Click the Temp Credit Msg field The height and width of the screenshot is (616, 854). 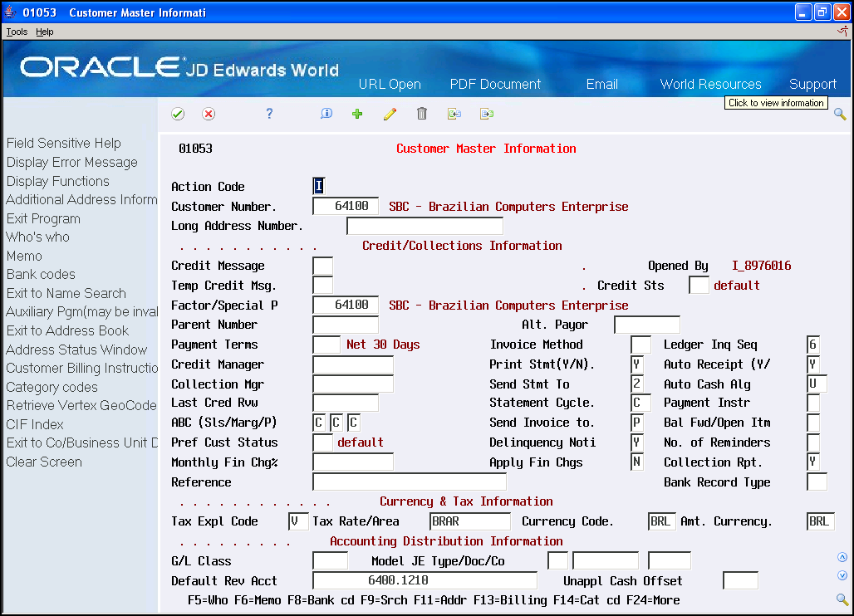(322, 285)
